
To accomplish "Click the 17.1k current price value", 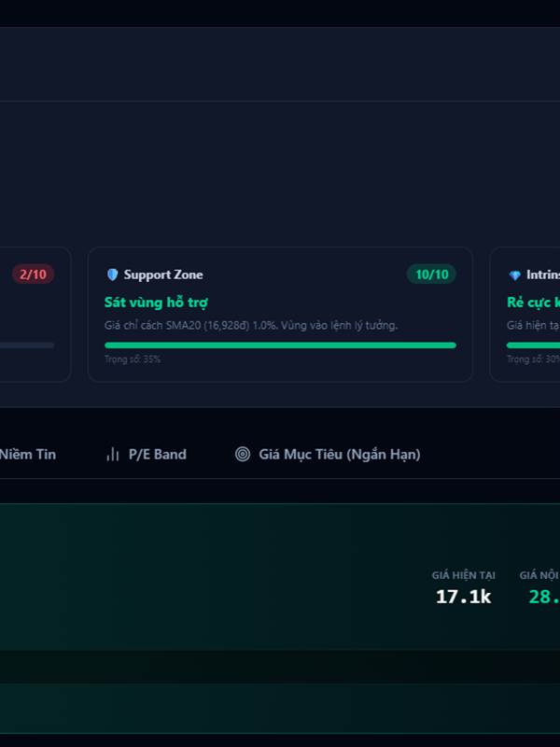I will (x=463, y=597).
